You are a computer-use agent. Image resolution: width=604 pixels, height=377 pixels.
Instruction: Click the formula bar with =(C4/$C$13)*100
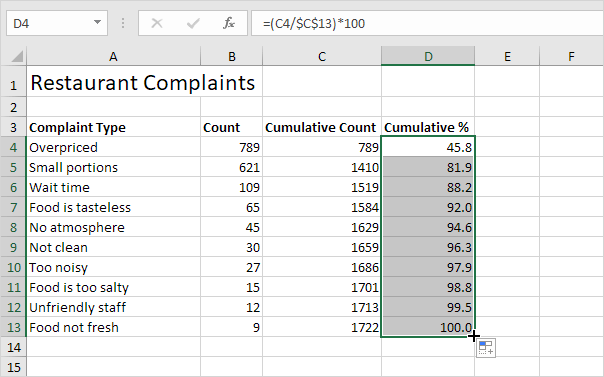[428, 23]
